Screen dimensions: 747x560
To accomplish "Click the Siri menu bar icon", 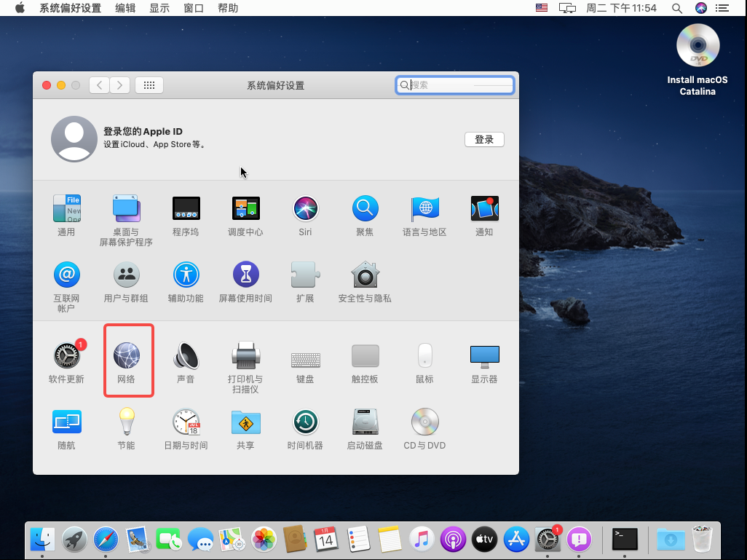I will 701,8.
